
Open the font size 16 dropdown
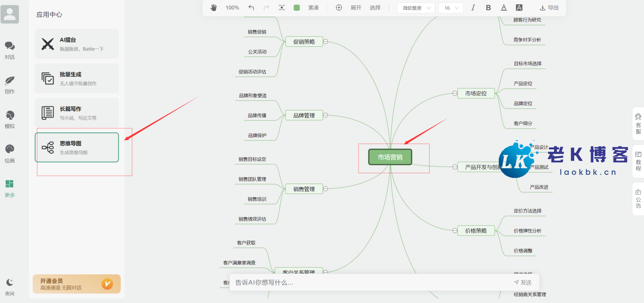click(x=451, y=8)
